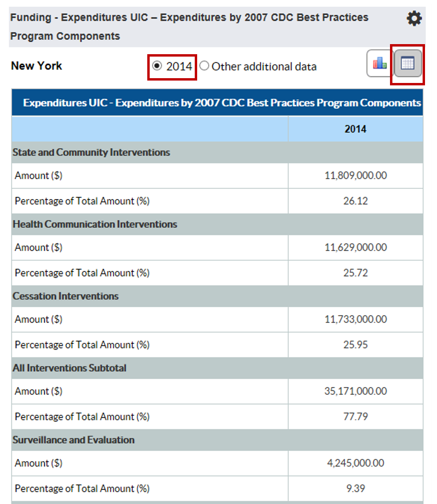Click the 4,245,000.00 amount cell
The width and height of the screenshot is (437, 504).
coord(355,463)
